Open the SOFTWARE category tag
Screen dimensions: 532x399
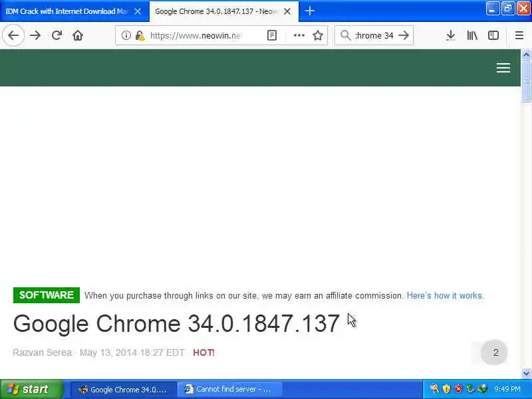(47, 295)
